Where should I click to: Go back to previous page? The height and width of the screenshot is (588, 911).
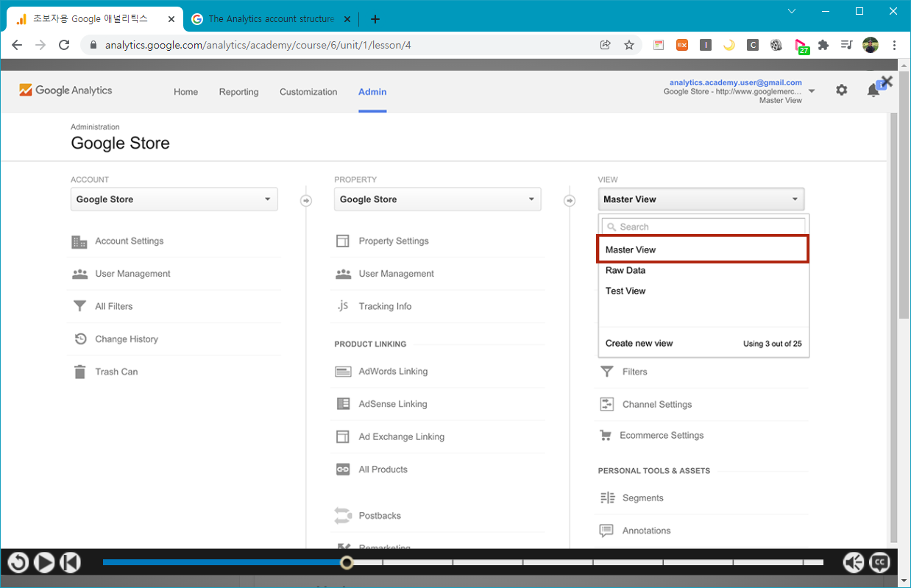[17, 45]
